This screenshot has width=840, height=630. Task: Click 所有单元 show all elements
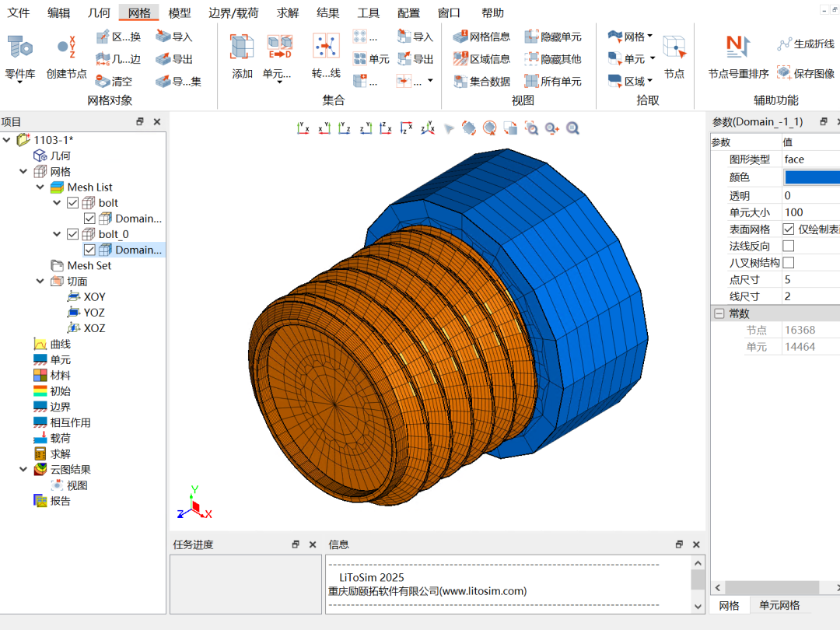[x=552, y=82]
